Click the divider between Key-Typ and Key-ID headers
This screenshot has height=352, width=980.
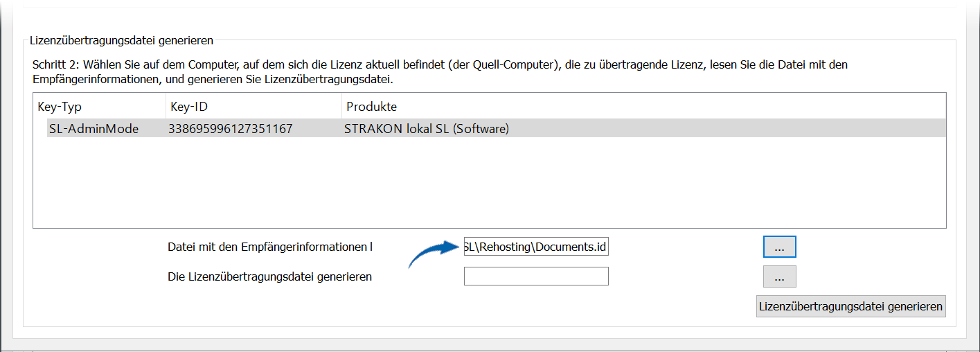[x=166, y=107]
